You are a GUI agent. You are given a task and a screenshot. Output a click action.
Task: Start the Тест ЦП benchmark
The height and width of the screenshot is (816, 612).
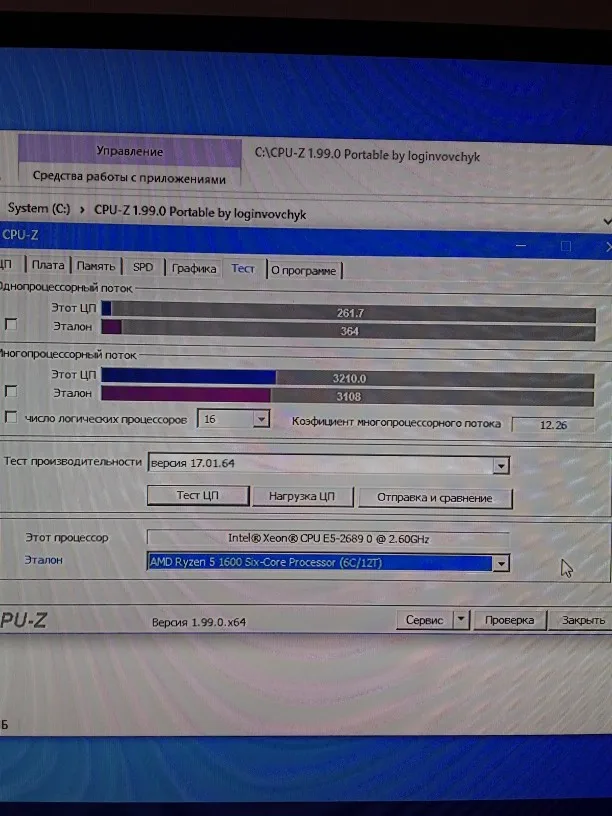coord(198,495)
